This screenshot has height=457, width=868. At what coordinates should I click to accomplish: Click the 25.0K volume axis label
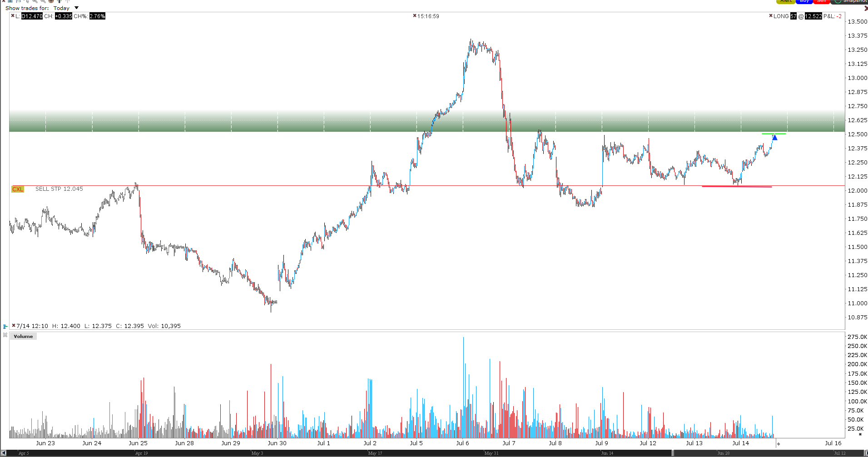tap(856, 428)
